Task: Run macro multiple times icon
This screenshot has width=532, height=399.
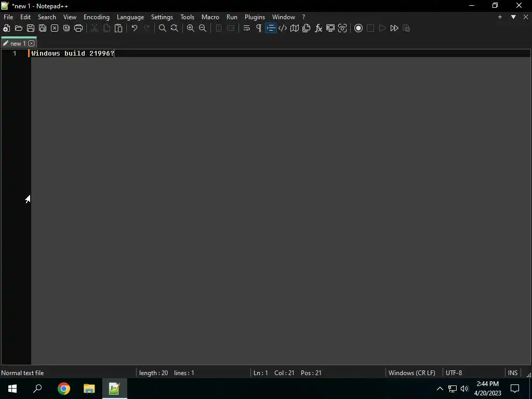Action: (x=394, y=28)
